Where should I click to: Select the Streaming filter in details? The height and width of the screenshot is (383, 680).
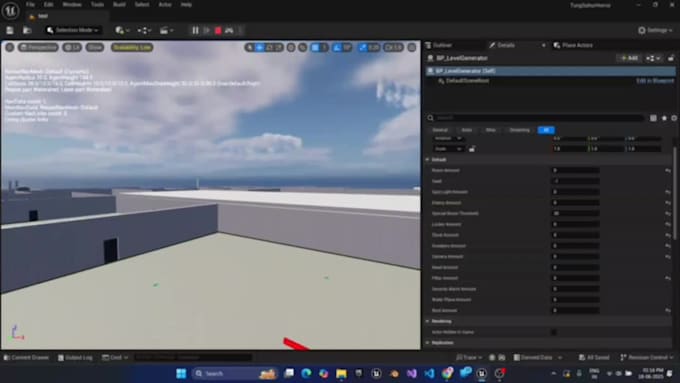coord(519,130)
